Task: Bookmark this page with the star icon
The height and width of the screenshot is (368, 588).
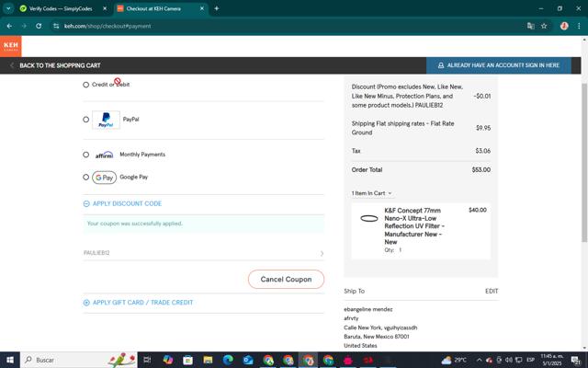Action: [x=544, y=26]
